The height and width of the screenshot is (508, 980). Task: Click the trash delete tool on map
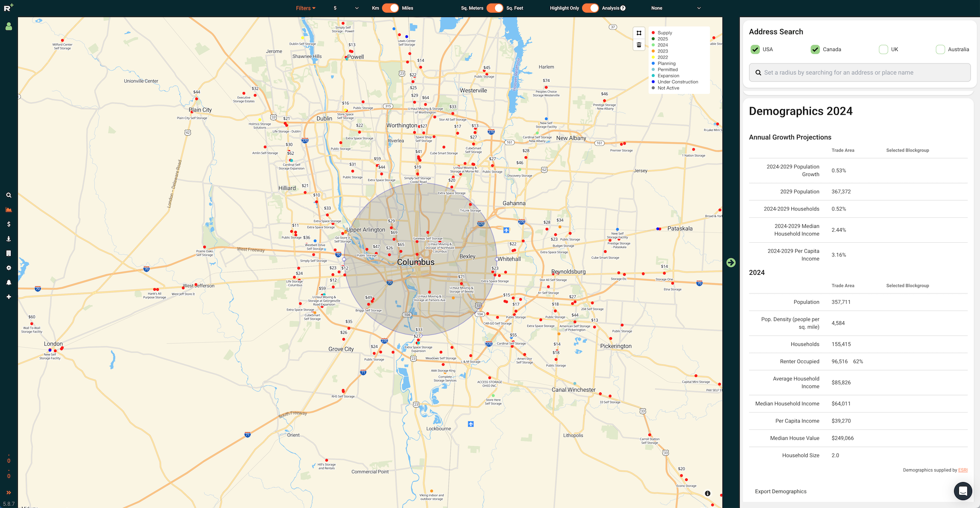pyautogui.click(x=639, y=45)
